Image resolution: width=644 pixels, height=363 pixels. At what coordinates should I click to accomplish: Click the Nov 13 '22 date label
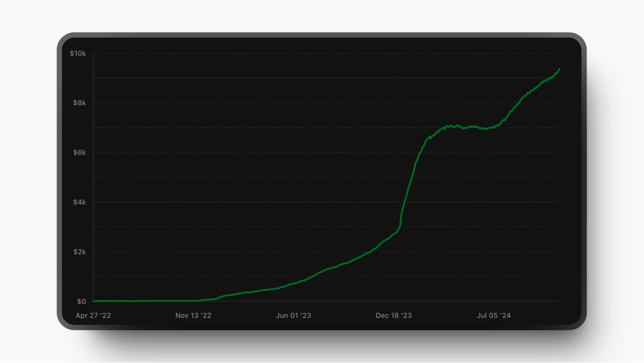(193, 316)
